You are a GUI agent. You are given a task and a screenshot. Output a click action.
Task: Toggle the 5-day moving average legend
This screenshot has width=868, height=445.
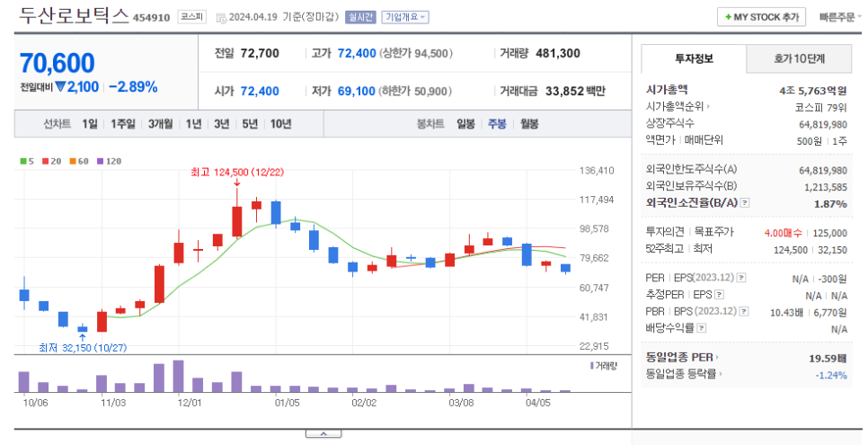(27, 161)
